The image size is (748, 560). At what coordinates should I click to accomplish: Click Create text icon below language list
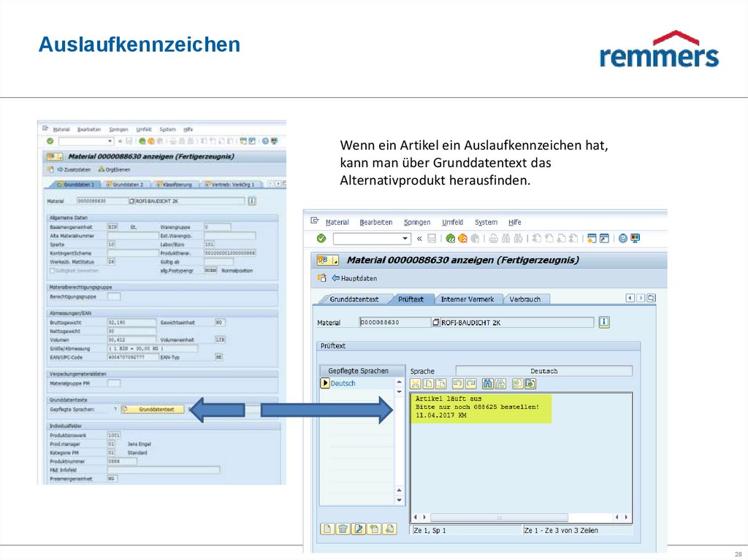(x=327, y=529)
